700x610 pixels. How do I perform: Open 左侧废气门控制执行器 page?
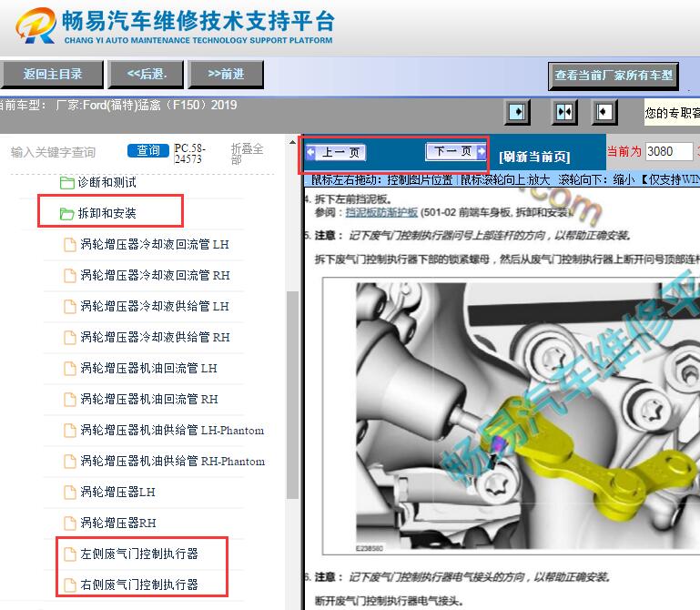tap(139, 554)
